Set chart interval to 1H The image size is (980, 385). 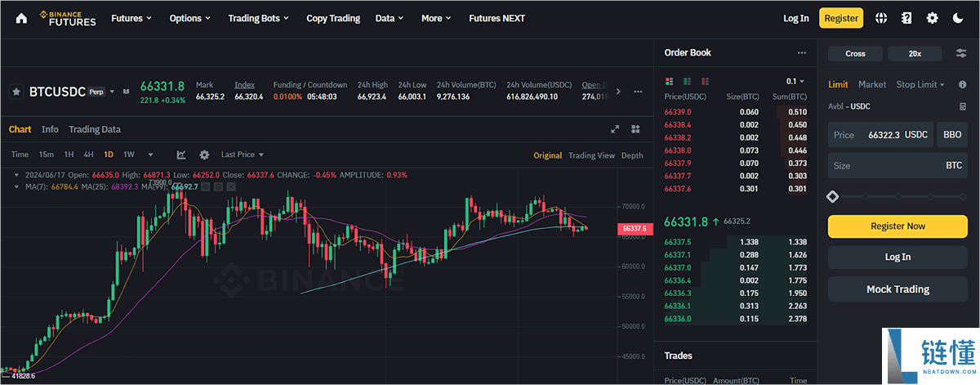point(69,154)
